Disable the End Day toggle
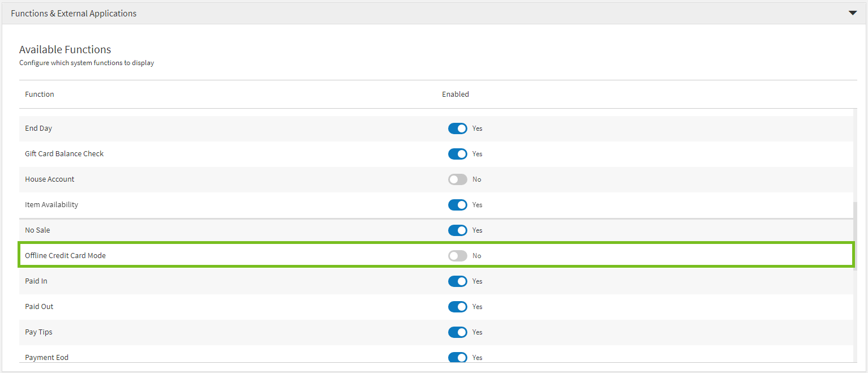This screenshot has height=373, width=868. (457, 128)
